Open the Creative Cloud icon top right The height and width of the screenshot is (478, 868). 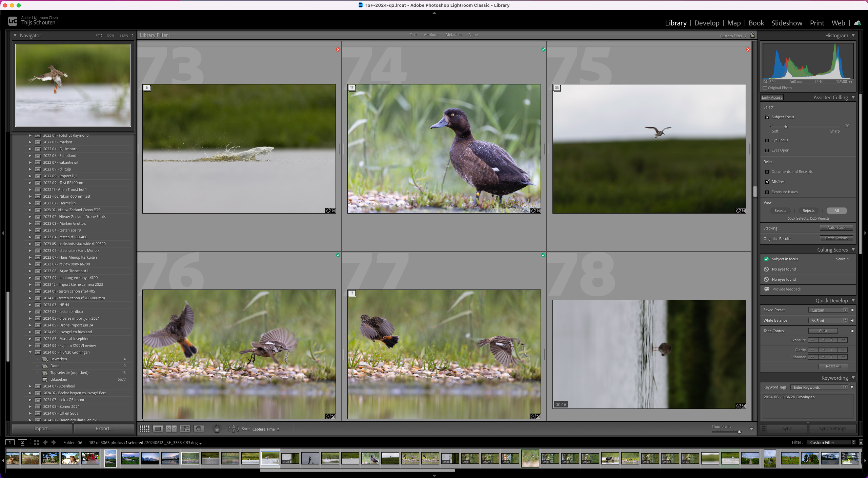(858, 23)
